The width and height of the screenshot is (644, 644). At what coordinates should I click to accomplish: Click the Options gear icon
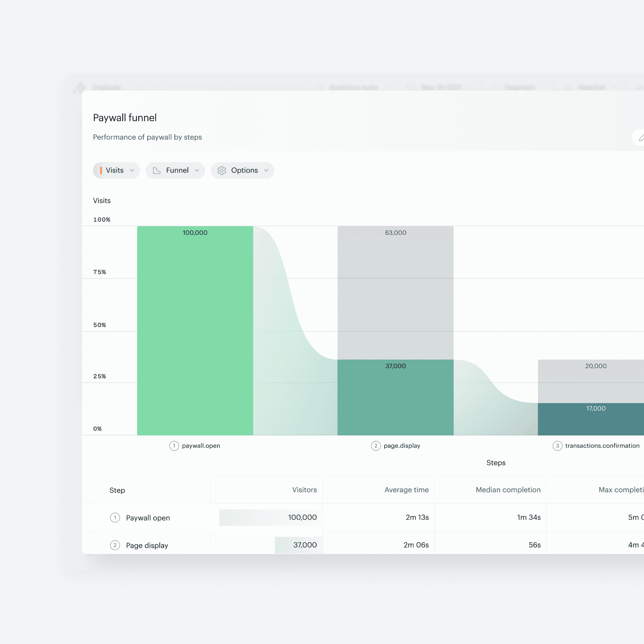pyautogui.click(x=222, y=171)
